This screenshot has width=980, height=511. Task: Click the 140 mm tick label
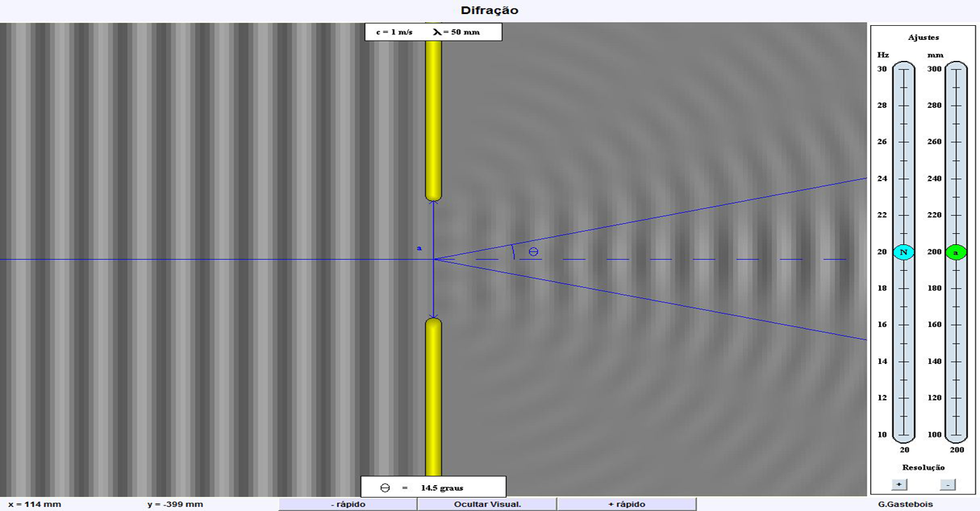tap(935, 361)
